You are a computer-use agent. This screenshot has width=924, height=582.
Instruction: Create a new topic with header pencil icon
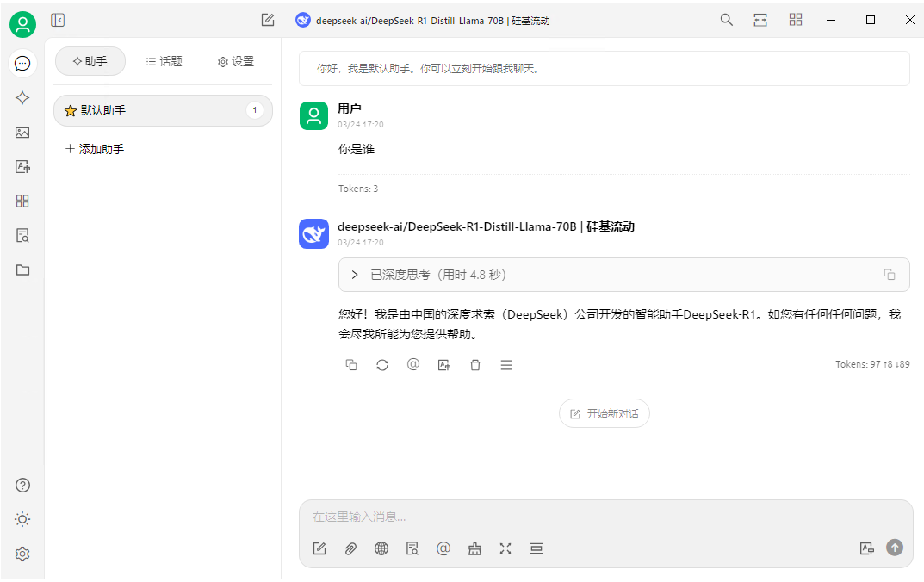(x=268, y=20)
